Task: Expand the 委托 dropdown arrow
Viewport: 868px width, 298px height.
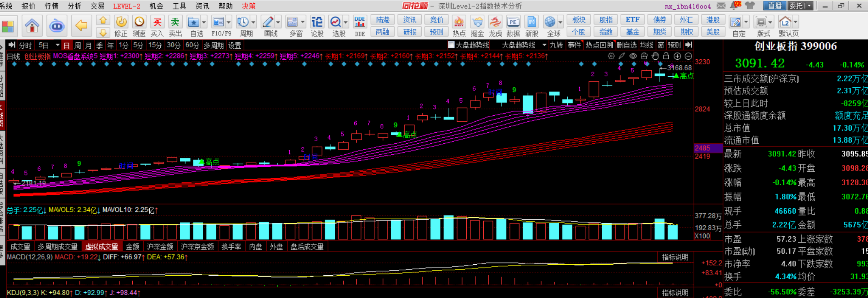Action: pyautogui.click(x=809, y=6)
